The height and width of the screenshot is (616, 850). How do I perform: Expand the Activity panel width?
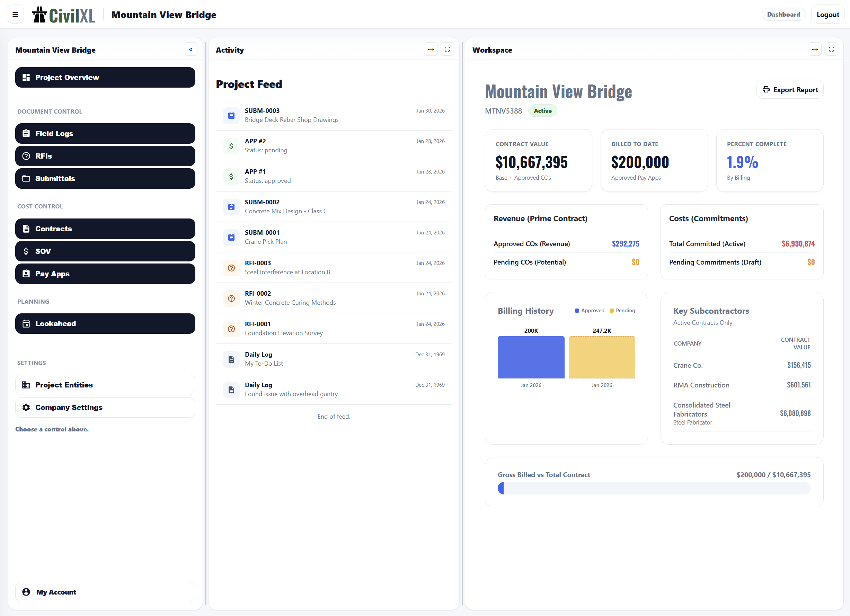(431, 49)
